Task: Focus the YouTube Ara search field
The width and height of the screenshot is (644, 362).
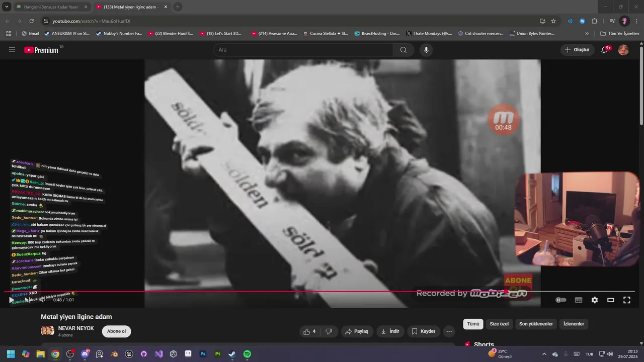Action: pos(303,50)
